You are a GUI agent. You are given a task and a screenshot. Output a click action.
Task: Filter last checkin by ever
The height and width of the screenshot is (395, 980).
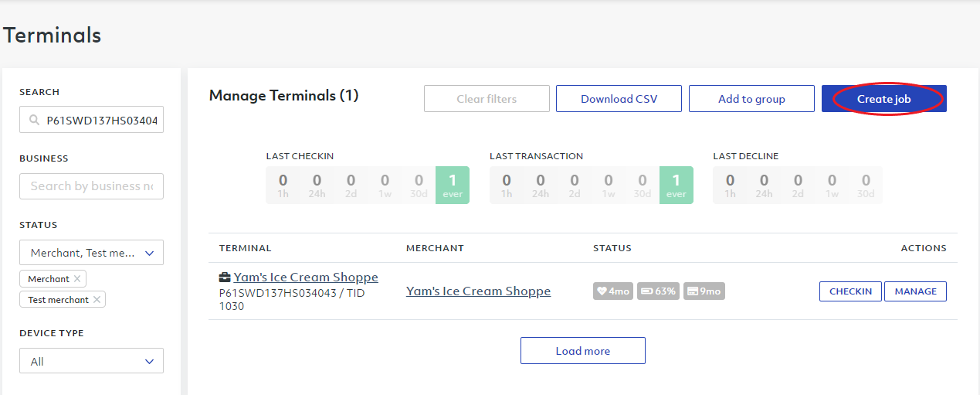(x=453, y=185)
